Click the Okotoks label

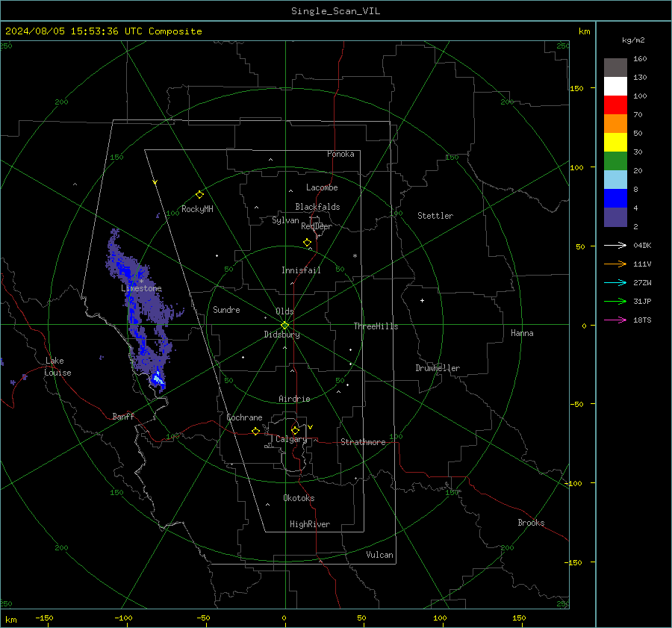(299, 498)
